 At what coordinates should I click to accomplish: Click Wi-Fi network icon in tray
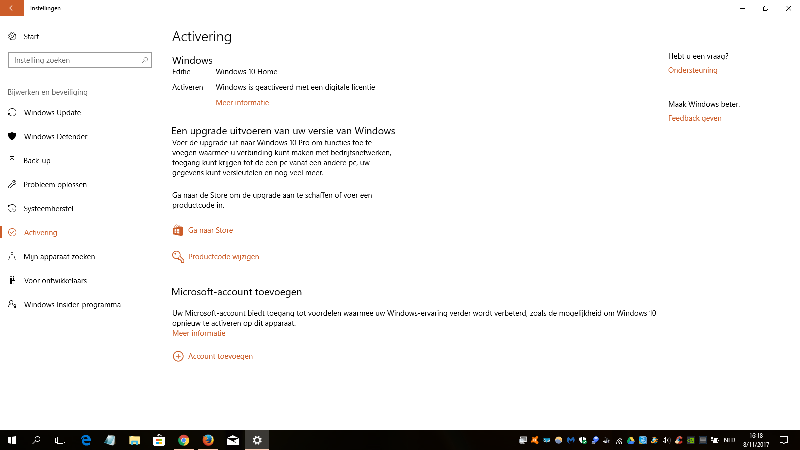coord(619,440)
